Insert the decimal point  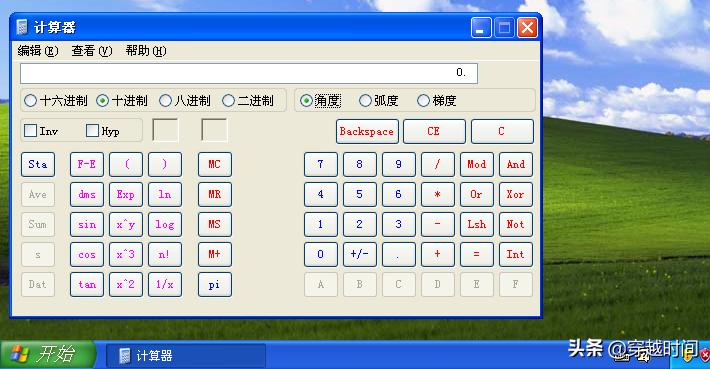[x=398, y=254]
